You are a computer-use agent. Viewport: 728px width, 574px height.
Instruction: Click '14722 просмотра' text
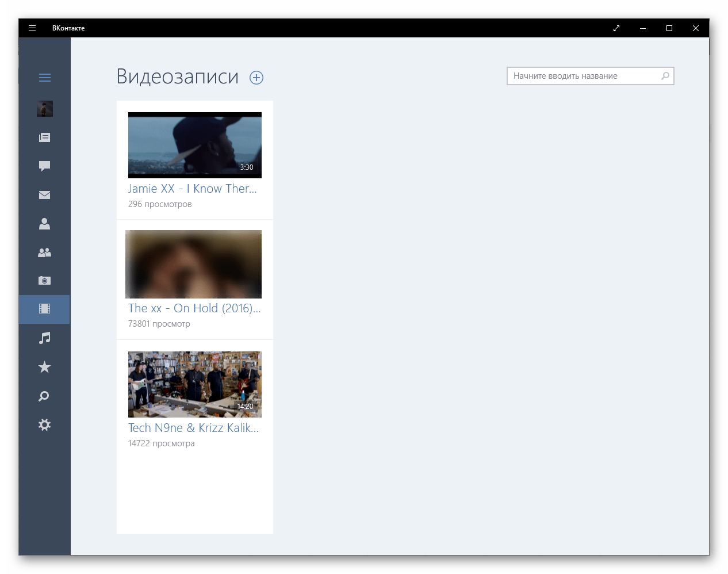[x=162, y=443]
